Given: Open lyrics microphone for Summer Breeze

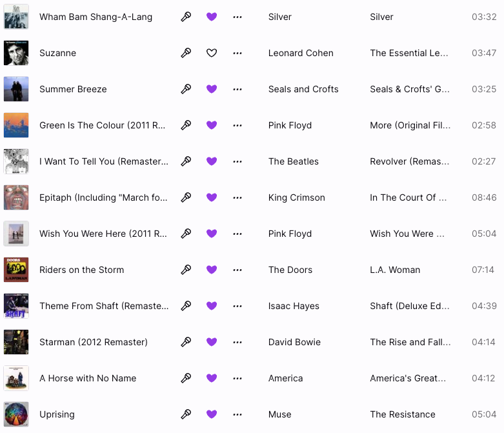Looking at the screenshot, I should 186,89.
